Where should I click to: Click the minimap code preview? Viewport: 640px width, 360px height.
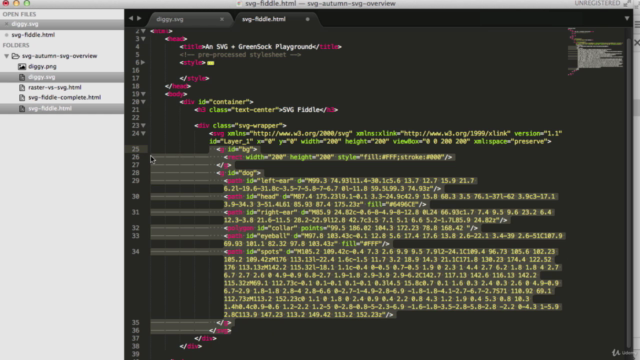(x=595, y=52)
